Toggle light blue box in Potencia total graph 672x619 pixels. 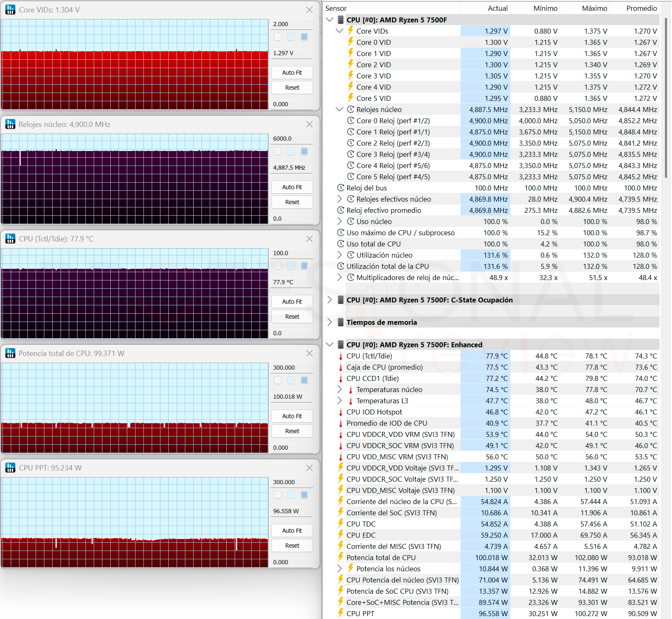tap(291, 380)
